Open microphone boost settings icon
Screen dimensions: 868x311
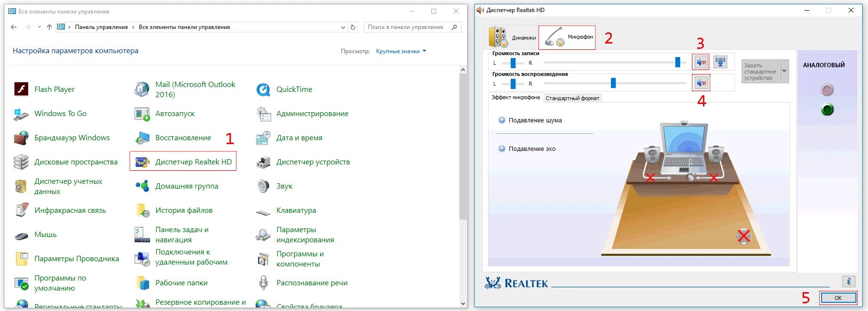(x=720, y=62)
